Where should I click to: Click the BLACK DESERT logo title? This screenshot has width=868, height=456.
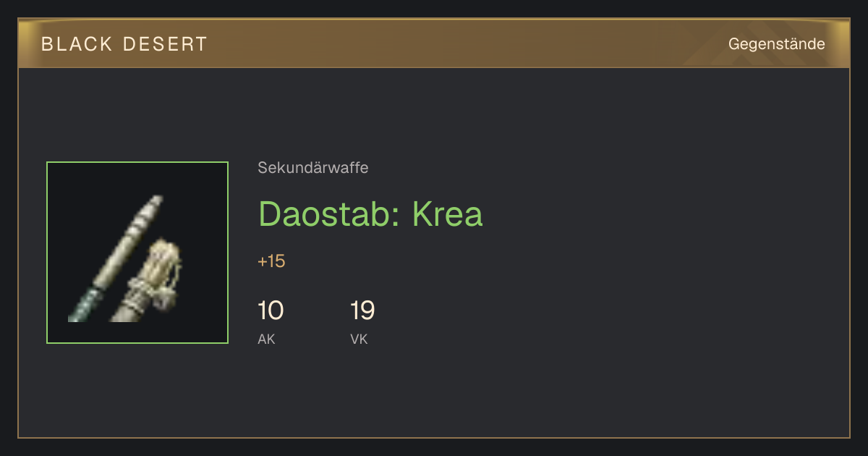(124, 44)
